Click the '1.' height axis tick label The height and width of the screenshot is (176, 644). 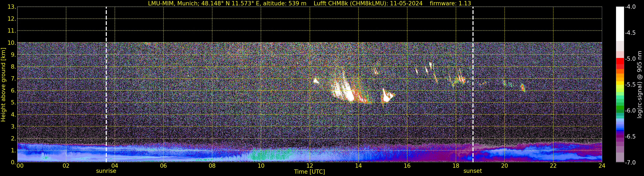13,150
